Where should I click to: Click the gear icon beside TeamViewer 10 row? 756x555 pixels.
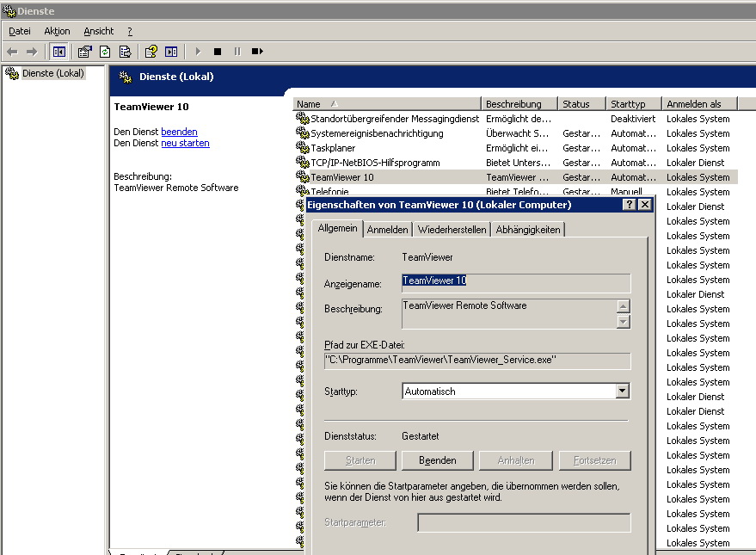tap(302, 176)
